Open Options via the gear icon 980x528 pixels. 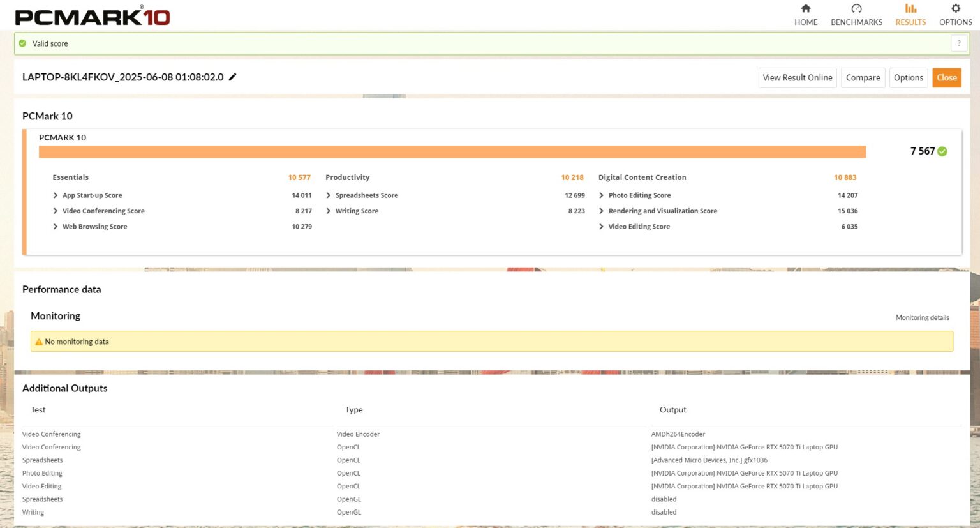click(955, 9)
